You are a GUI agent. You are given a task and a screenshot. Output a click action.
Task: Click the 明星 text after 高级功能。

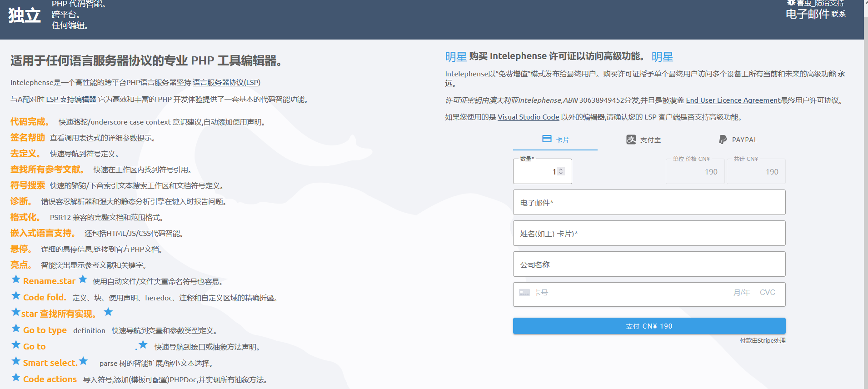(x=662, y=57)
